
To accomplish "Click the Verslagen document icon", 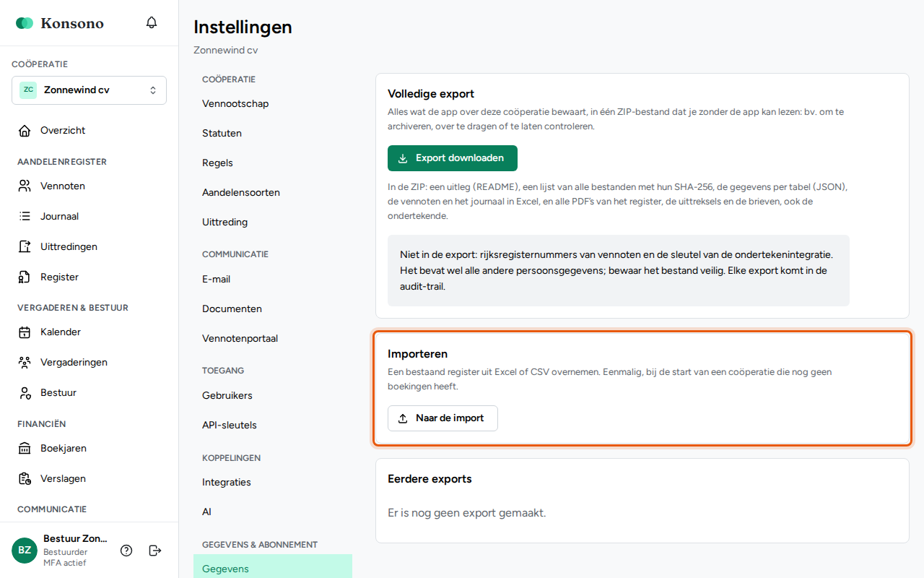I will pyautogui.click(x=25, y=479).
